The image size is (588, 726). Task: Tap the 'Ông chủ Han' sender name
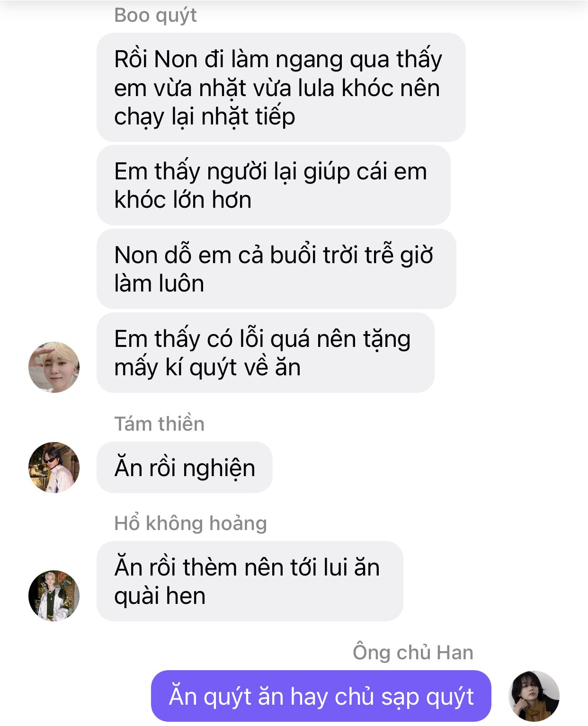click(413, 652)
